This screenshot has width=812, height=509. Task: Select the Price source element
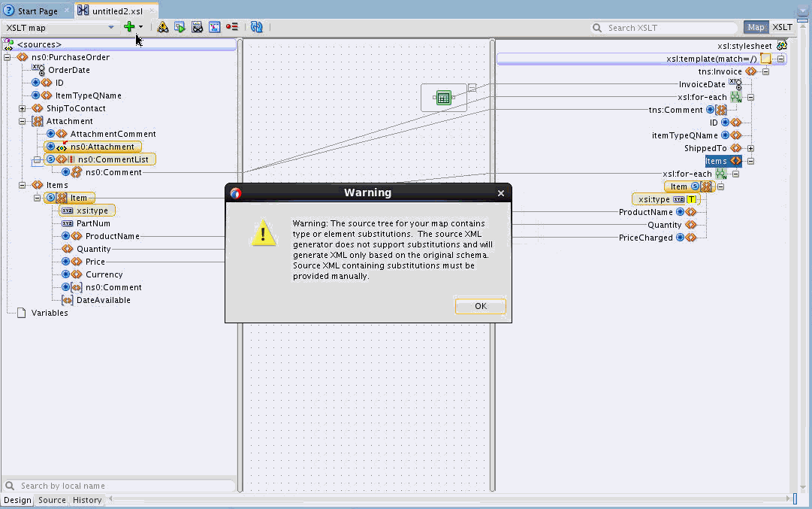(x=95, y=262)
